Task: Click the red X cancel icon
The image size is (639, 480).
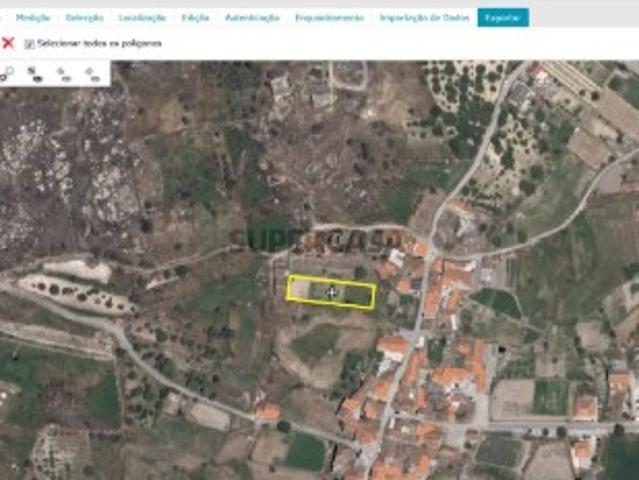Action: click(x=8, y=43)
